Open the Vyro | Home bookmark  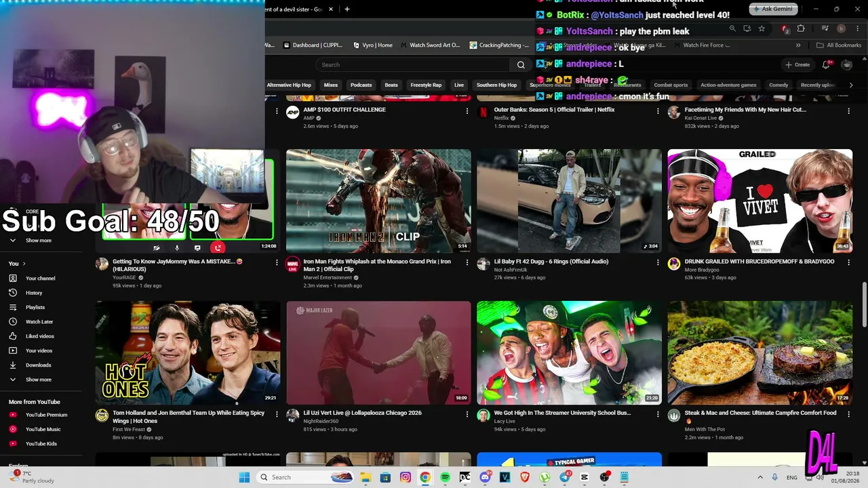pos(373,45)
